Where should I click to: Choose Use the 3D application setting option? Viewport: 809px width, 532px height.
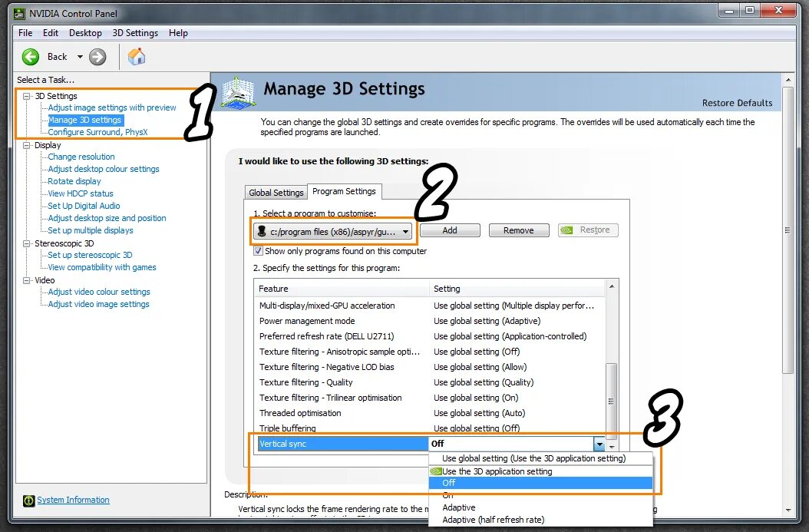[x=540, y=471]
